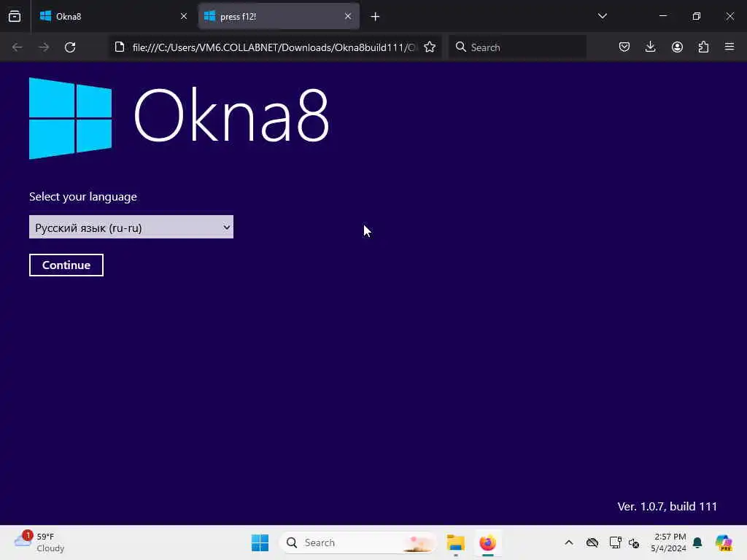Open the Firefox application hamburger menu
Viewport: 747px width, 560px height.
pyautogui.click(x=729, y=47)
